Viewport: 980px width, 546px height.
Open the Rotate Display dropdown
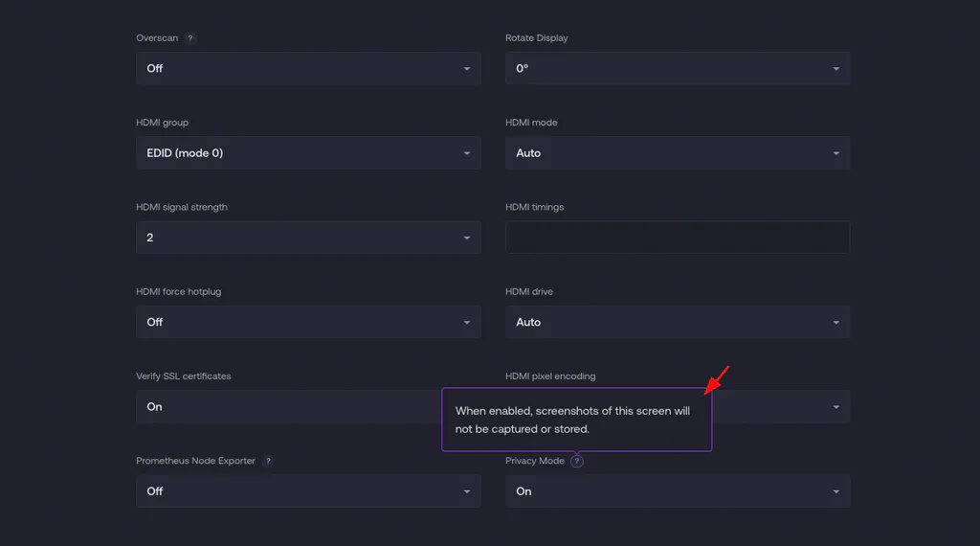click(678, 68)
